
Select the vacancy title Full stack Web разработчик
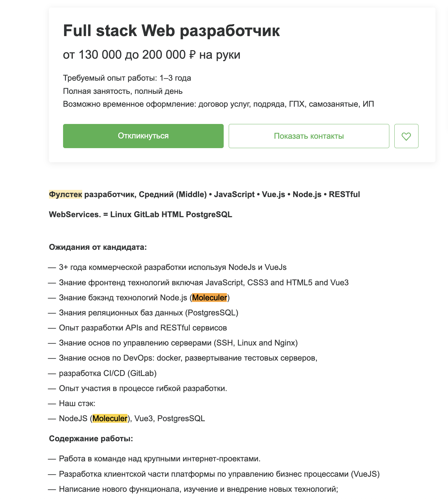[x=172, y=30]
